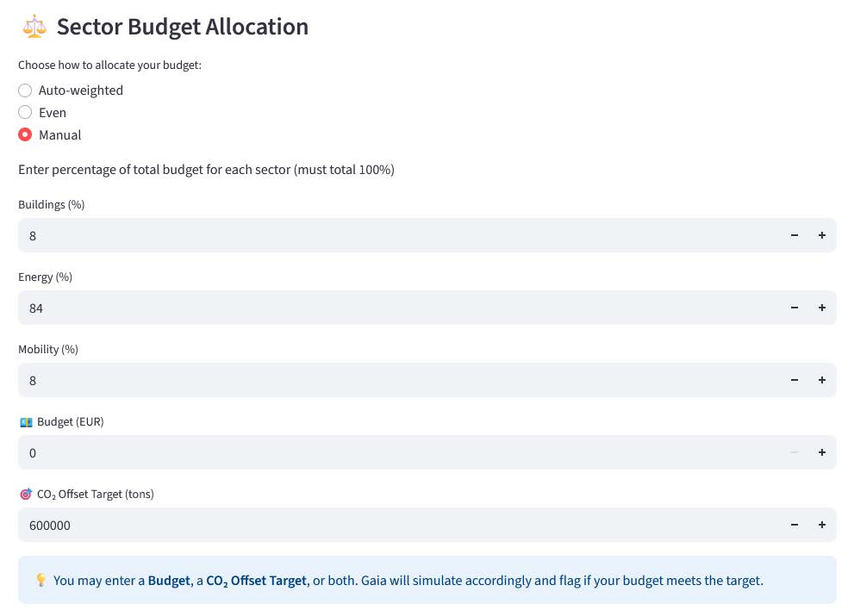Increase Budget (EUR) with plus icon
This screenshot has height=616, width=854.
click(x=822, y=452)
